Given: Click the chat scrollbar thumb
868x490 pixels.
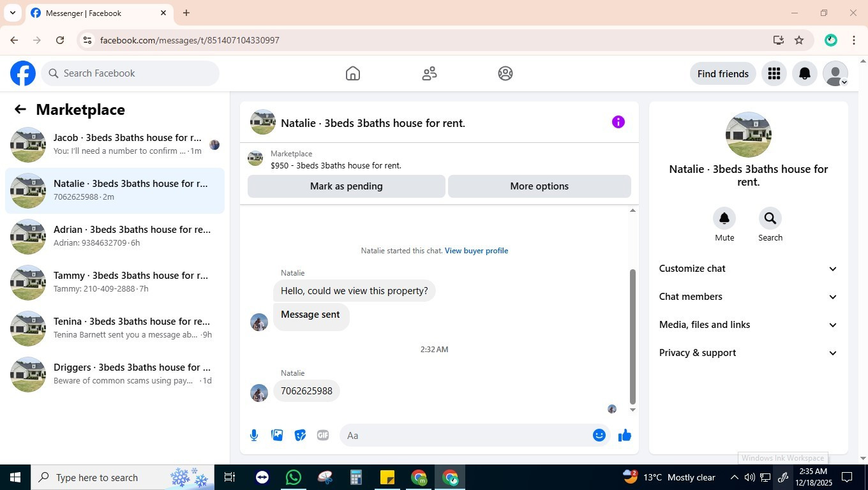Looking at the screenshot, I should (x=632, y=337).
